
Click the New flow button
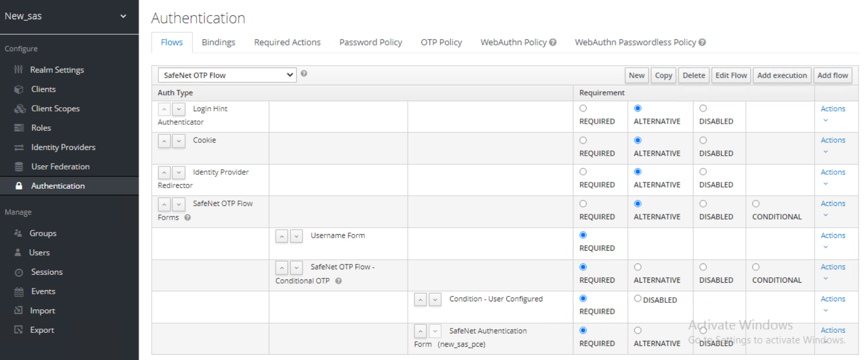(636, 75)
